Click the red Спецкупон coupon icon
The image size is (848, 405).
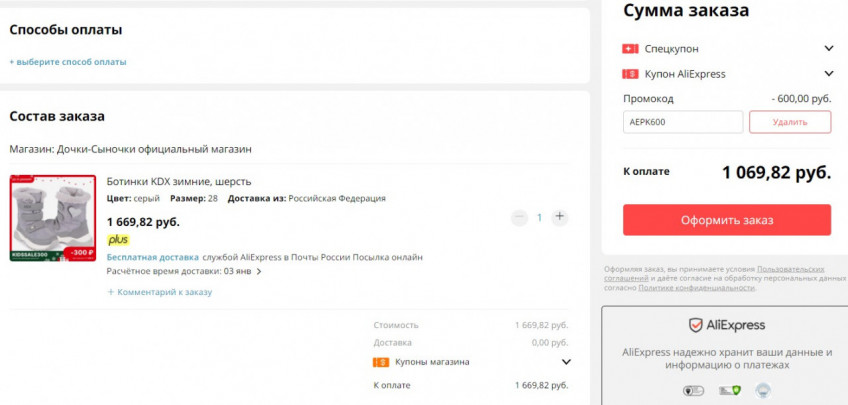point(630,48)
